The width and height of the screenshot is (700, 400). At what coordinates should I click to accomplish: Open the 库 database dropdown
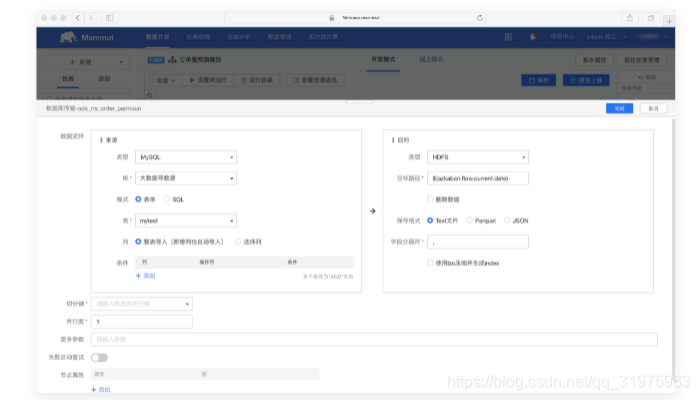[186, 178]
